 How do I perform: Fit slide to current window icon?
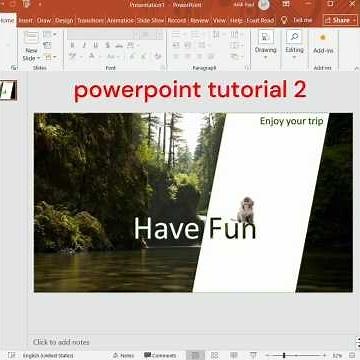pyautogui.click(x=352, y=355)
